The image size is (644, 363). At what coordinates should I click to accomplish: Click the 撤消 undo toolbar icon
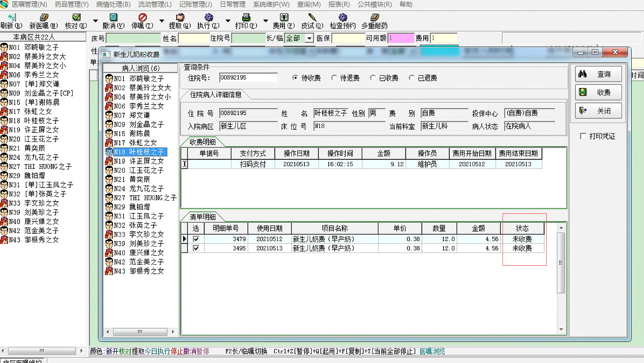click(113, 17)
